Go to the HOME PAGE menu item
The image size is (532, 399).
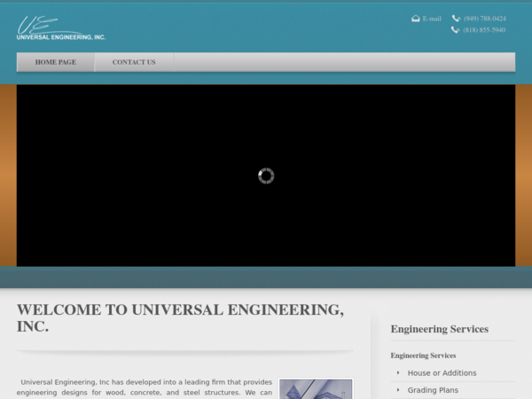[x=56, y=62]
